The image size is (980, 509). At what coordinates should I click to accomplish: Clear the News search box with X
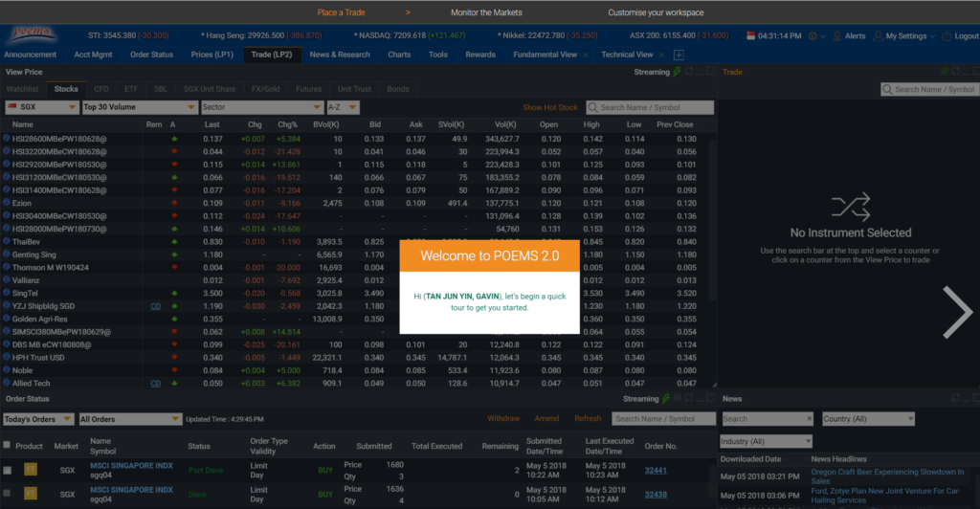pos(809,419)
